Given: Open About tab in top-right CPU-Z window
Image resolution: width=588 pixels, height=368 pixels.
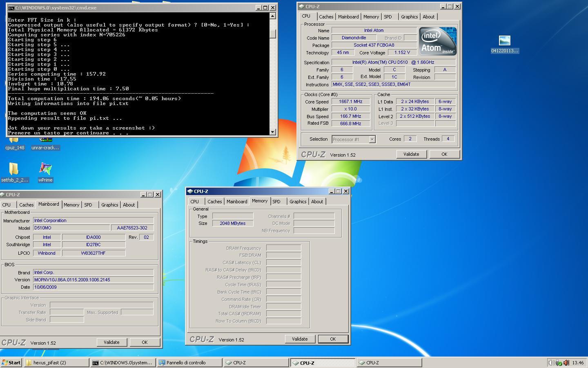Looking at the screenshot, I should [429, 17].
